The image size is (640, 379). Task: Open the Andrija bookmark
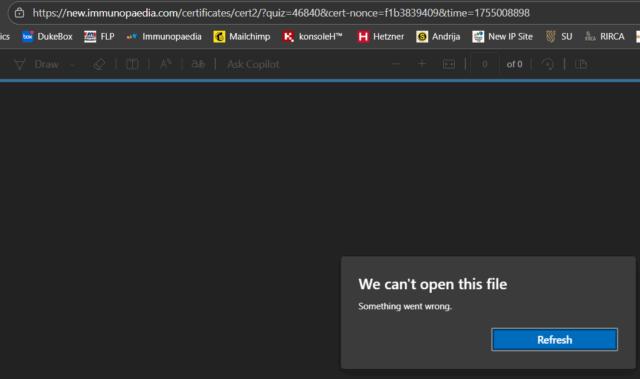point(438,37)
